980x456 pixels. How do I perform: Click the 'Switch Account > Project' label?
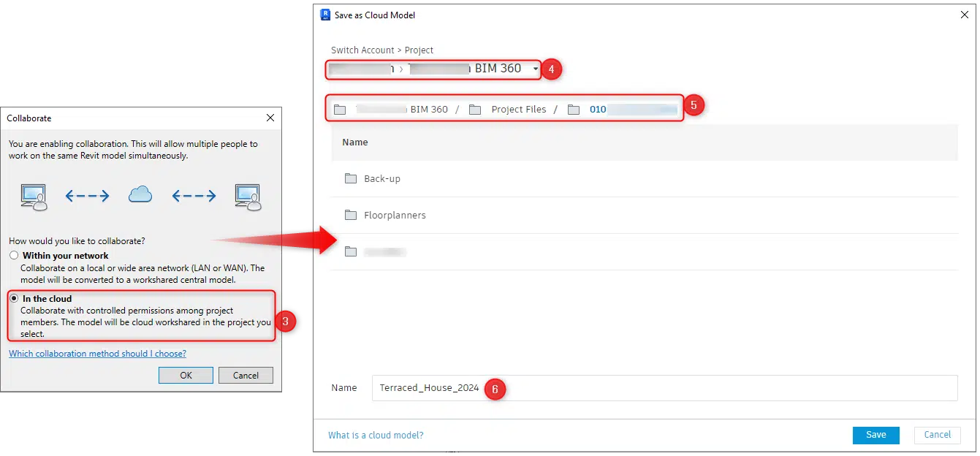(x=382, y=50)
